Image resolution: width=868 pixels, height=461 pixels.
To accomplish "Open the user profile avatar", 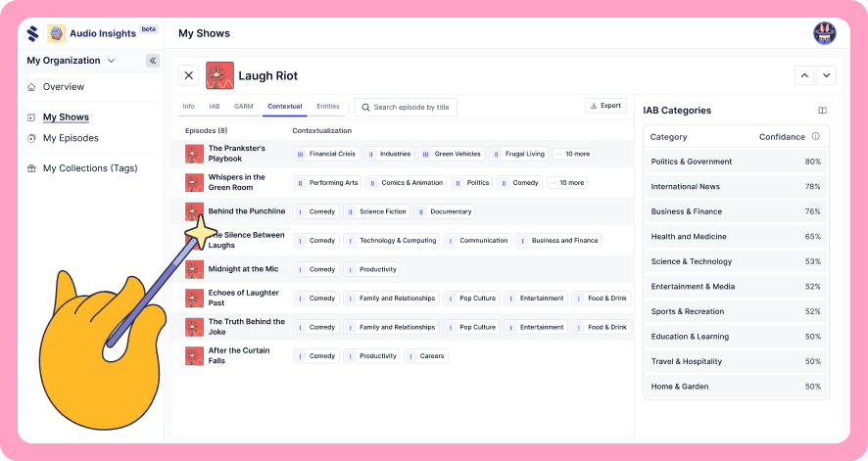I will tap(824, 33).
